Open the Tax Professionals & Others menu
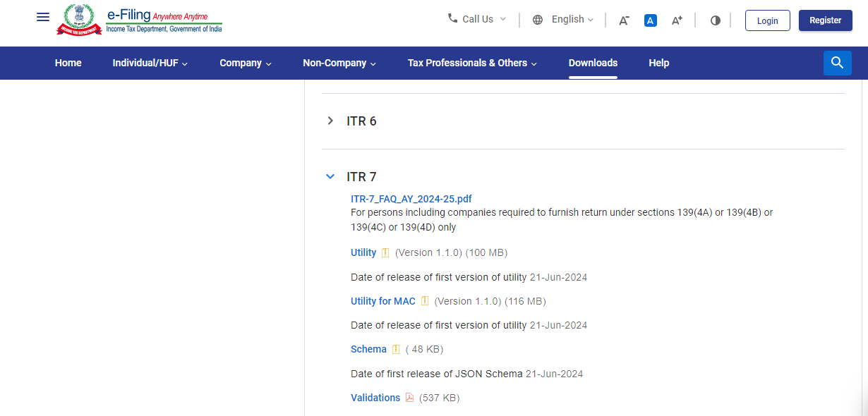The image size is (868, 416). pos(472,63)
